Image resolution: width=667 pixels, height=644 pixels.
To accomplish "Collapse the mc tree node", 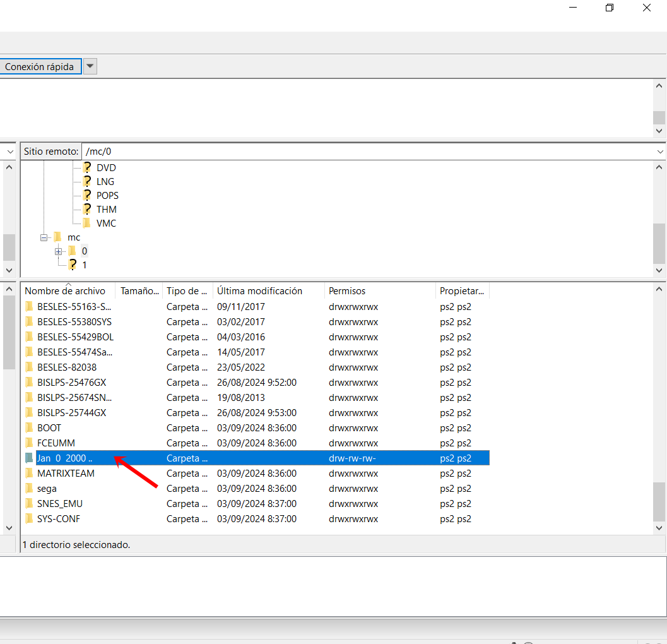I will (x=44, y=237).
